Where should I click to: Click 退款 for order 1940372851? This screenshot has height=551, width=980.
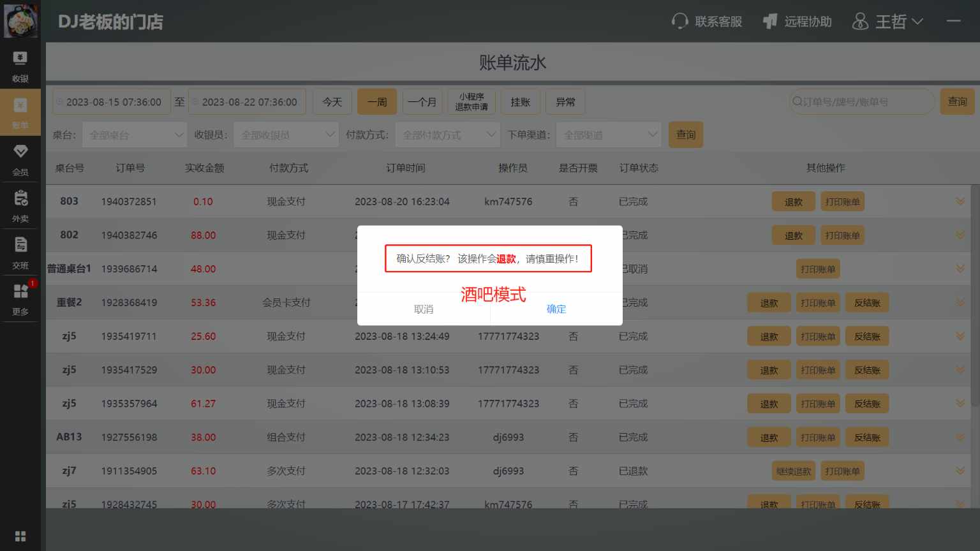[x=794, y=202]
